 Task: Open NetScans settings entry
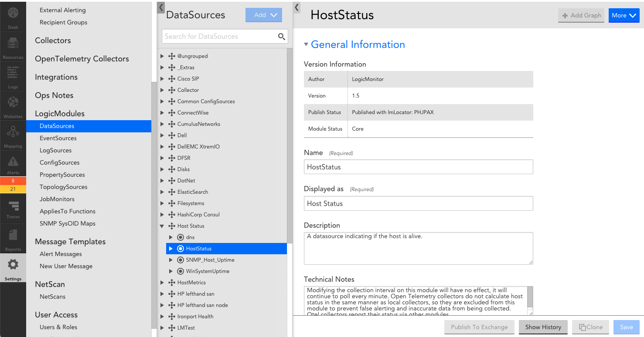[53, 297]
